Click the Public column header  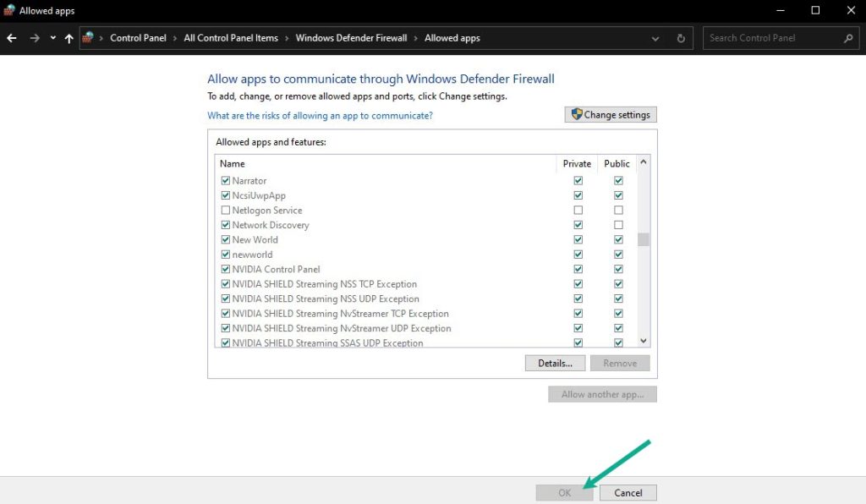point(617,163)
